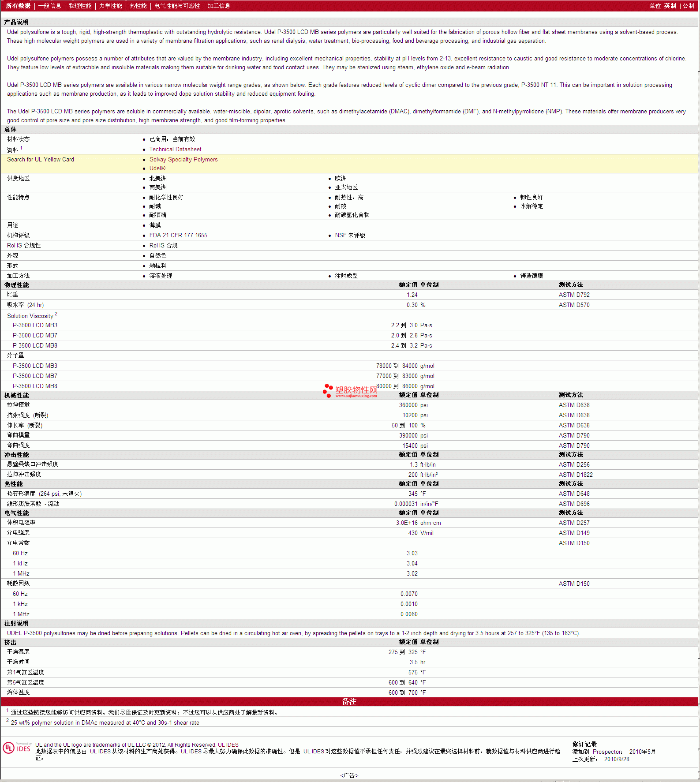Click the ASTM D696 test method
Screen dimensions: 700x782
point(574,504)
